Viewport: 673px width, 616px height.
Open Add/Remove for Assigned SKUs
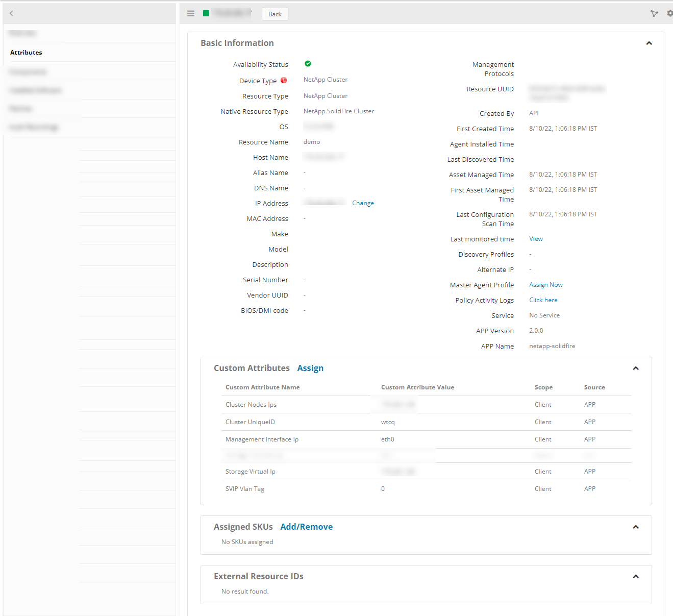306,527
